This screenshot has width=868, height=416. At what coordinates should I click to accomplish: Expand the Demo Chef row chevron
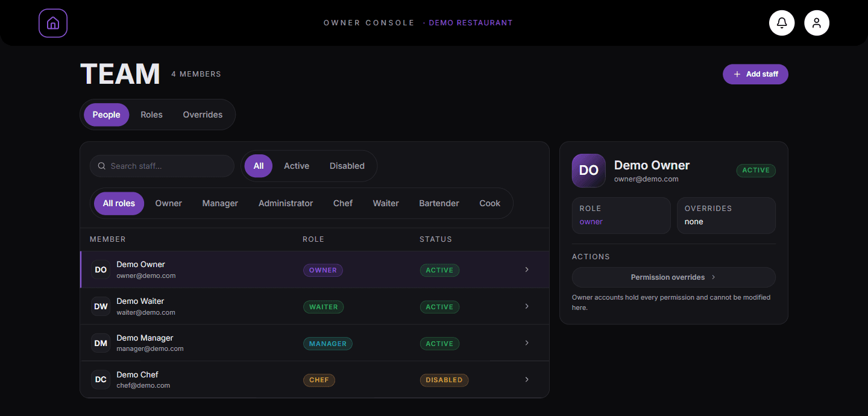pos(527,380)
